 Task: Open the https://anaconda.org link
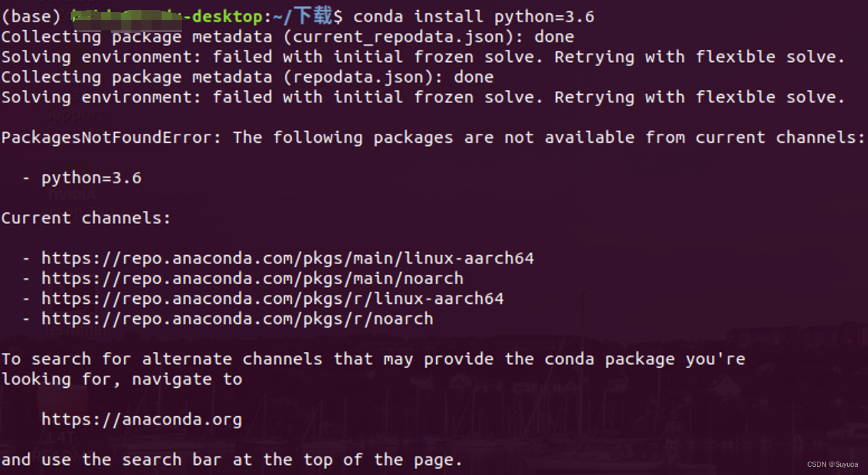point(142,419)
